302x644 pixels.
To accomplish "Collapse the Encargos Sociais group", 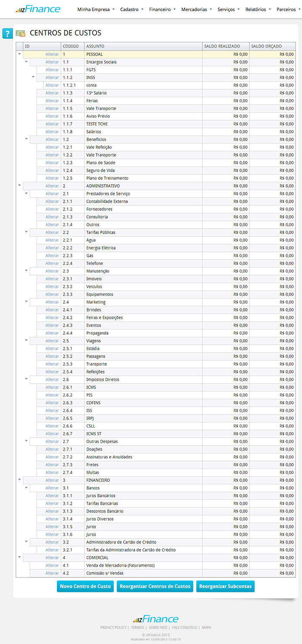I will click(x=26, y=62).
